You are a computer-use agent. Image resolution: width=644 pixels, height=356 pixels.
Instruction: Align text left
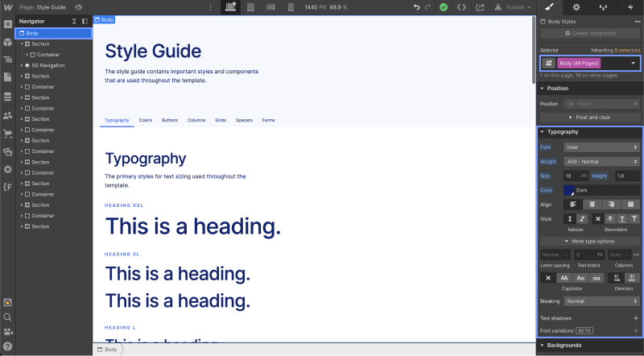click(573, 205)
